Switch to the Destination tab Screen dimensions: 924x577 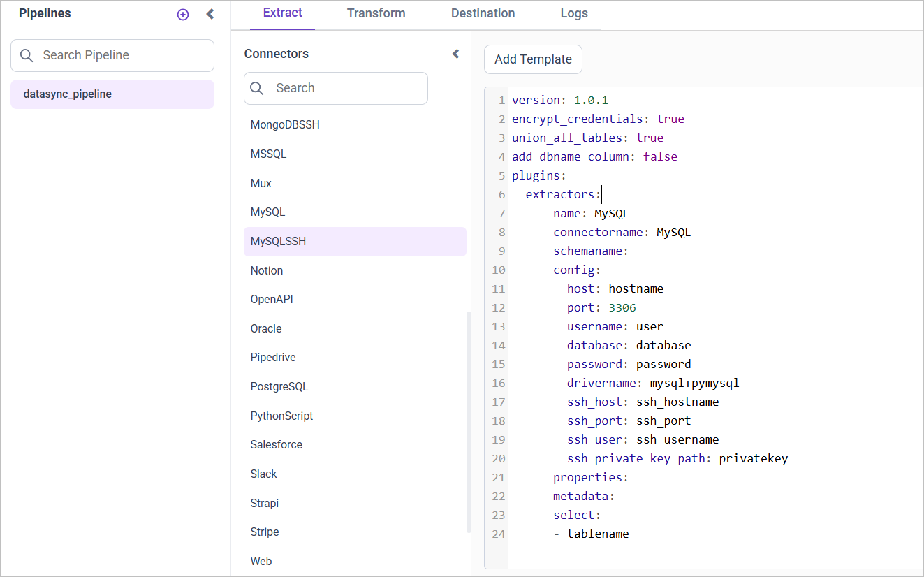click(483, 13)
